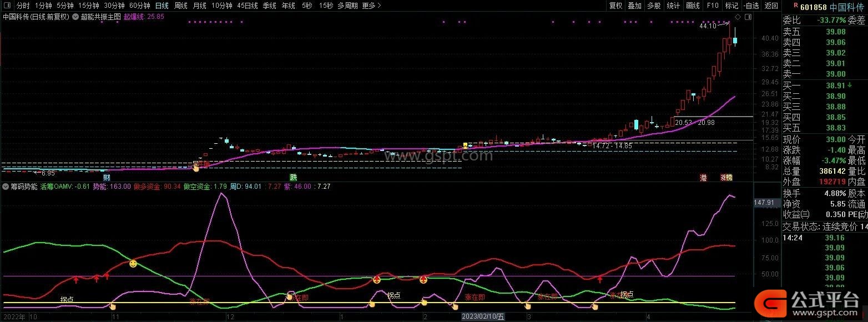Select the 5分钟 period tab
The image size is (868, 322).
tap(65, 6)
